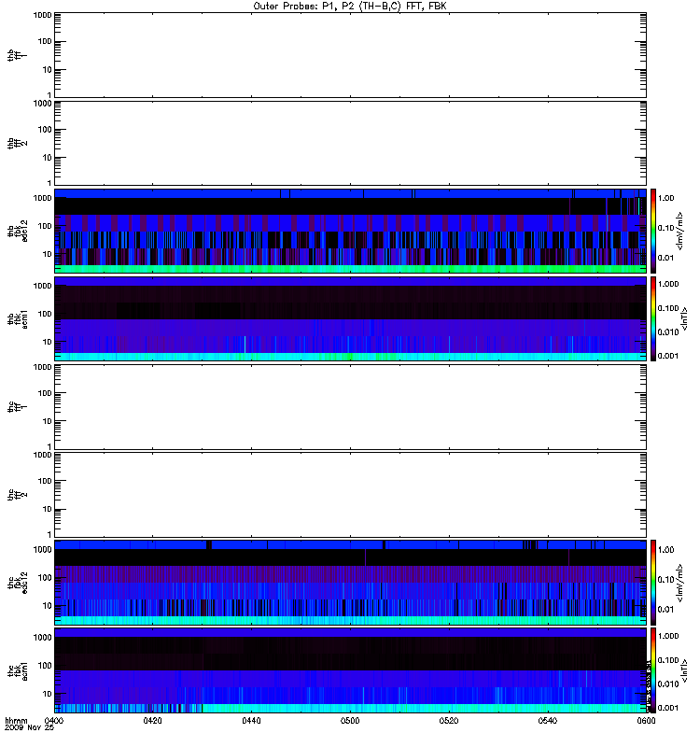Viewport: 700px width, 747px height.
Task: Click the "0.01" value on thb edc12 color bar
Action: coord(665,258)
